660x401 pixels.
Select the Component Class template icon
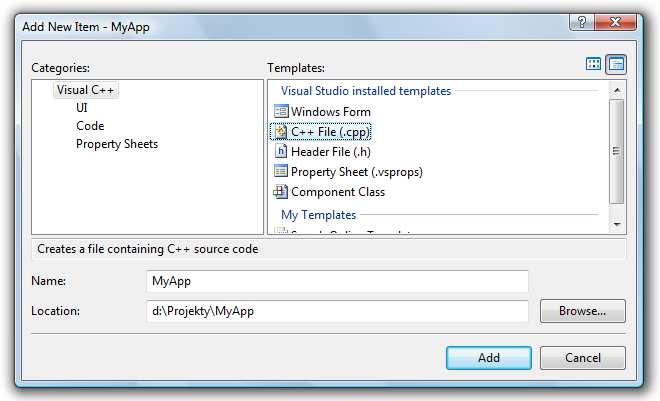pyautogui.click(x=281, y=191)
